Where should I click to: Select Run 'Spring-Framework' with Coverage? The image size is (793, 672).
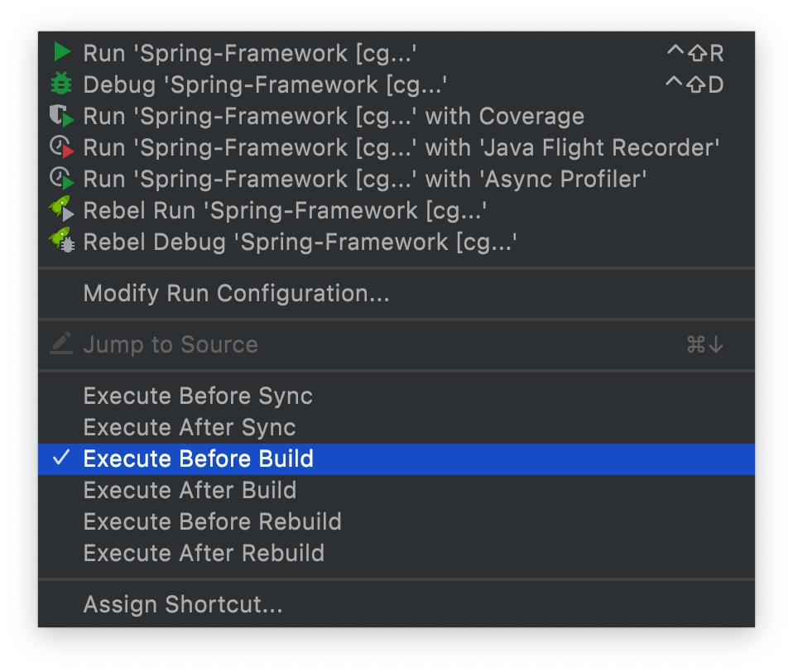(334, 116)
